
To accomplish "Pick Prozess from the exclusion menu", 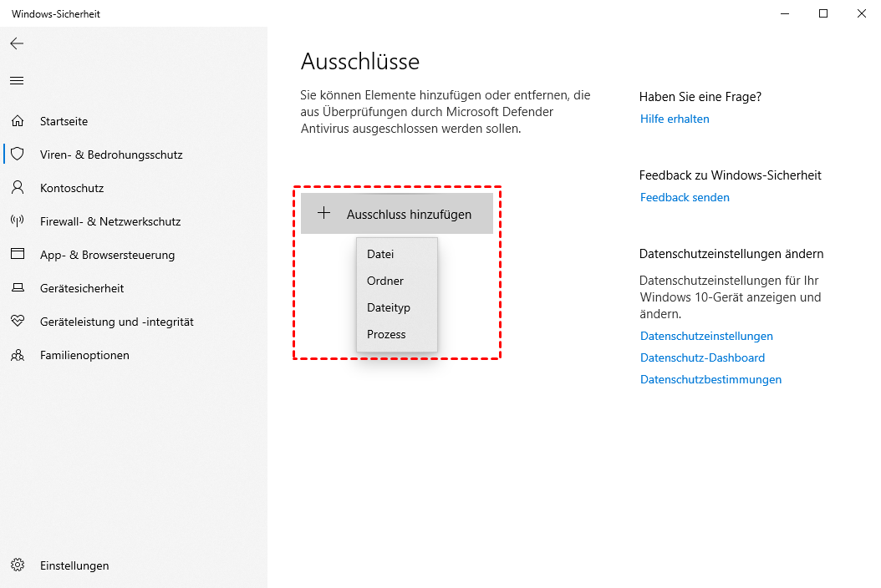I will tap(386, 334).
